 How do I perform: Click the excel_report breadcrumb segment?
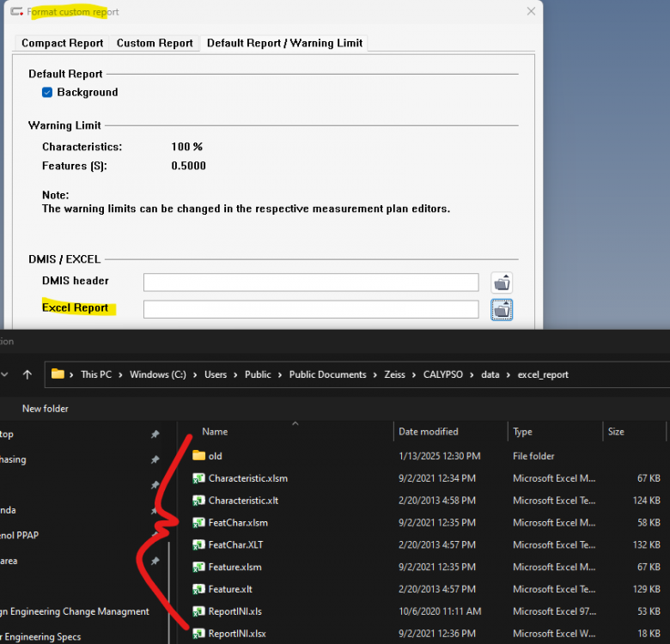point(543,374)
